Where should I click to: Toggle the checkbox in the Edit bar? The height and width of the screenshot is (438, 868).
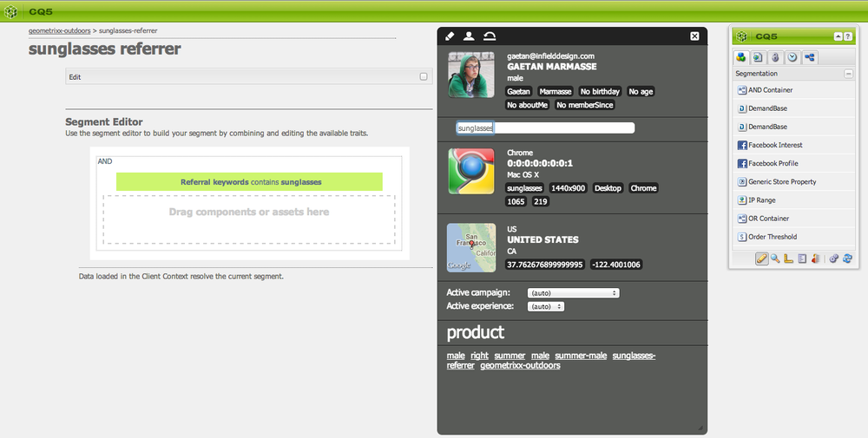click(x=424, y=77)
